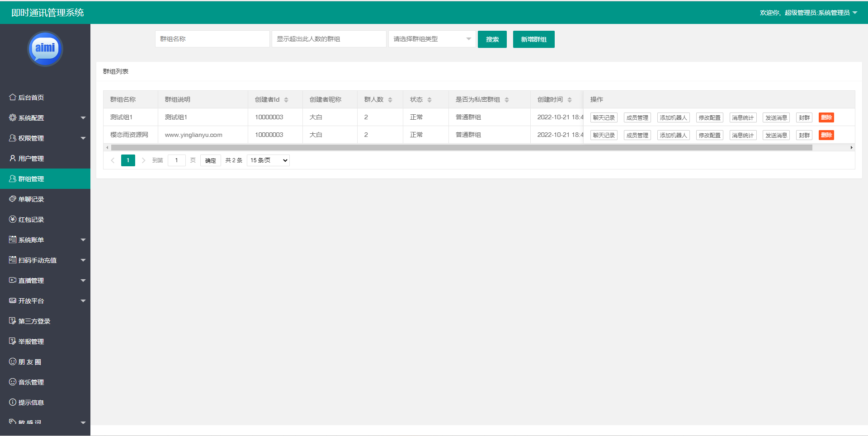The height and width of the screenshot is (436, 868).
Task: Click the person icon beside 用户管理
Action: pos(13,158)
